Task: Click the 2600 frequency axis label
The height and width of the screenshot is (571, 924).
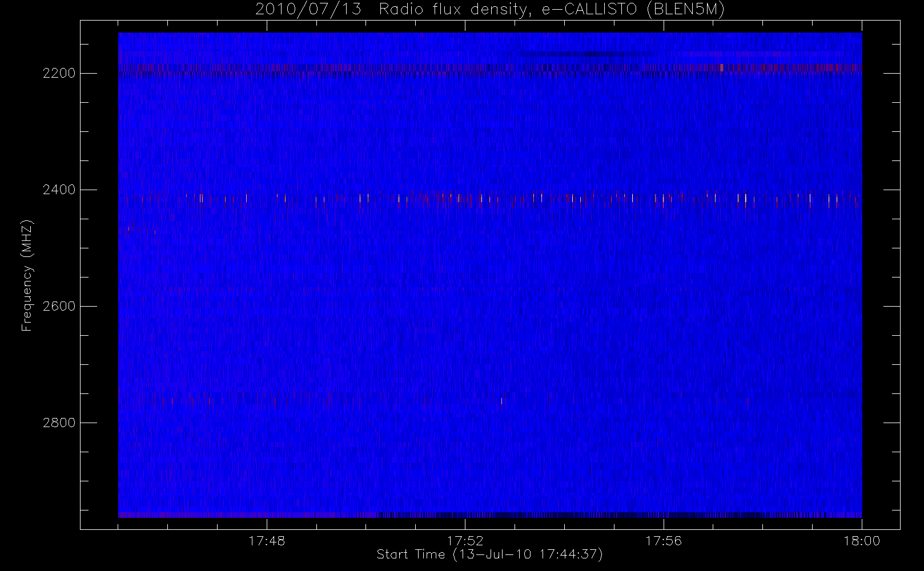Action: (x=59, y=307)
